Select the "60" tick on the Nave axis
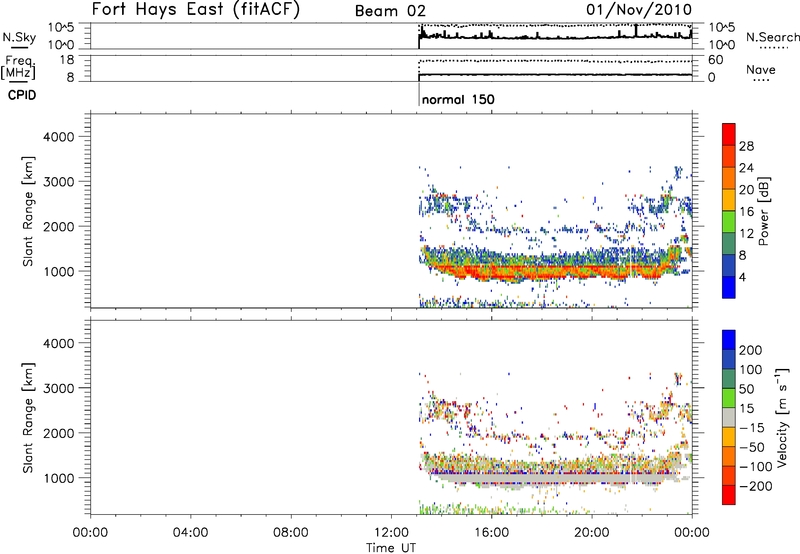 pyautogui.click(x=716, y=60)
